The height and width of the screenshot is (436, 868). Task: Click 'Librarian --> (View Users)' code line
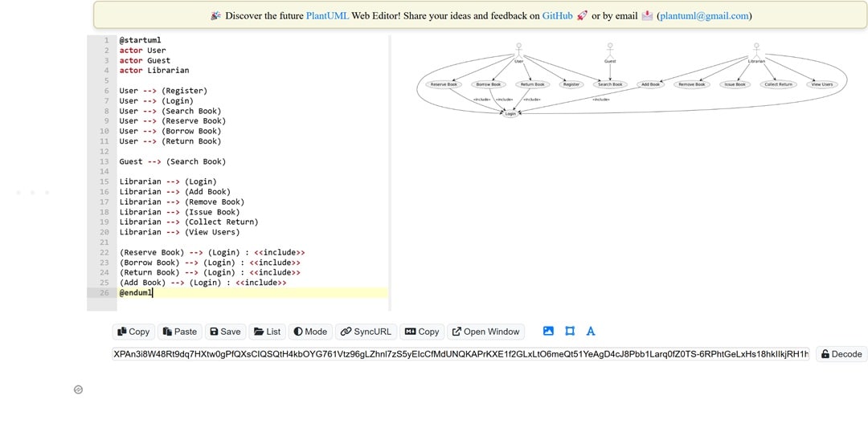pyautogui.click(x=179, y=232)
